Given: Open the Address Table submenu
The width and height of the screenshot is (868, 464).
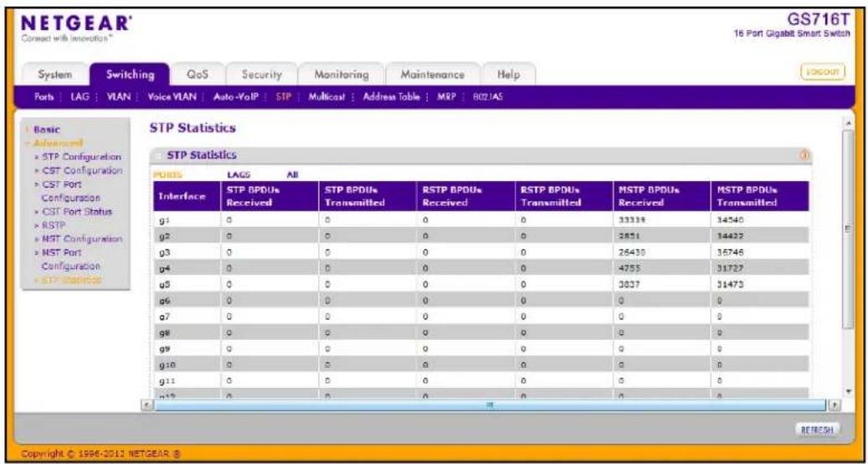Looking at the screenshot, I should tap(393, 96).
